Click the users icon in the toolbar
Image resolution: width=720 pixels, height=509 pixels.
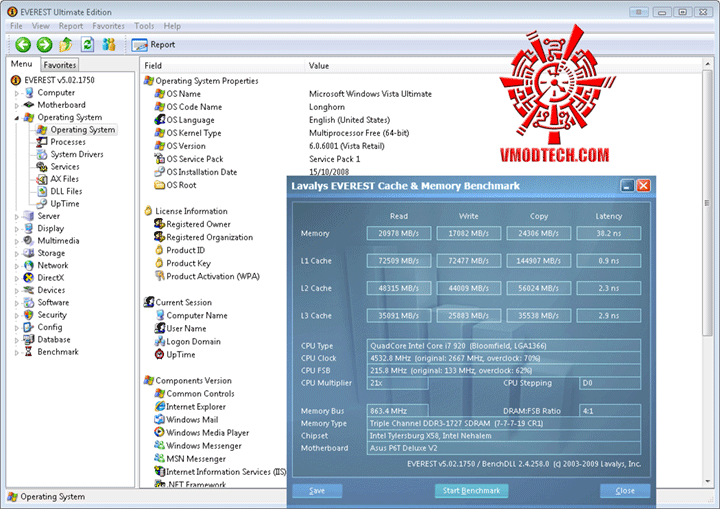point(109,45)
